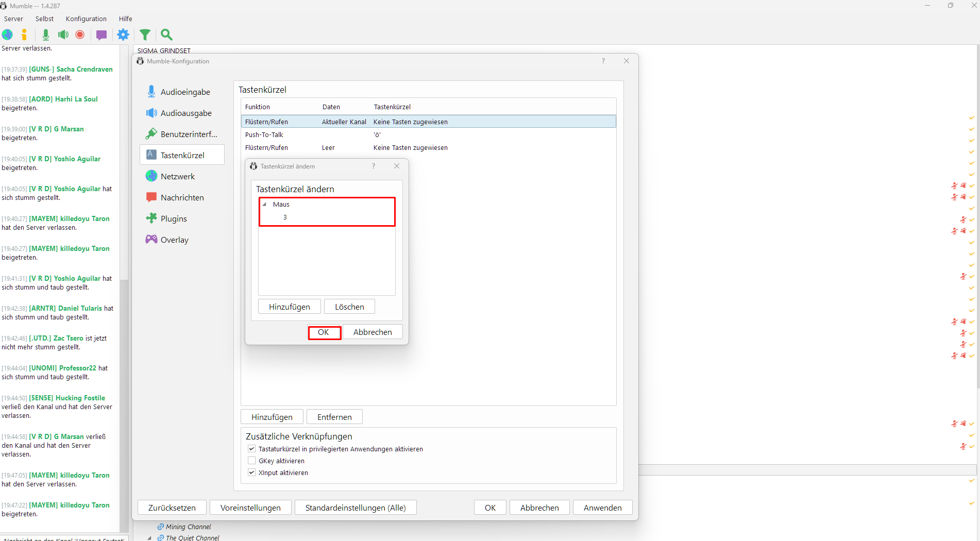
Task: Start recording with the red record icon
Action: click(80, 35)
